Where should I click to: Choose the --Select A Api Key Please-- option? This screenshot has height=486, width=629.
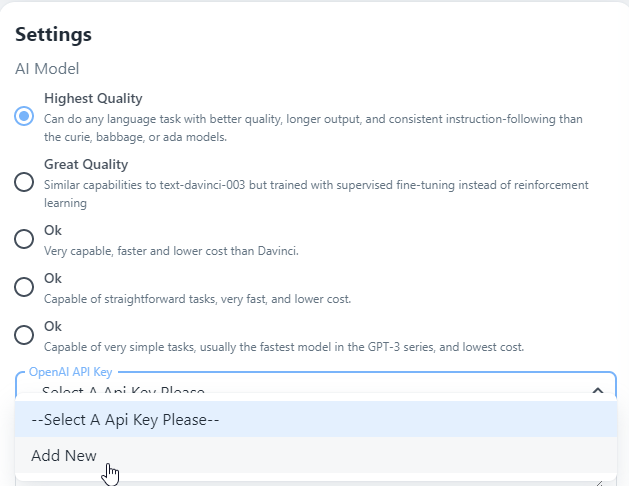125,420
